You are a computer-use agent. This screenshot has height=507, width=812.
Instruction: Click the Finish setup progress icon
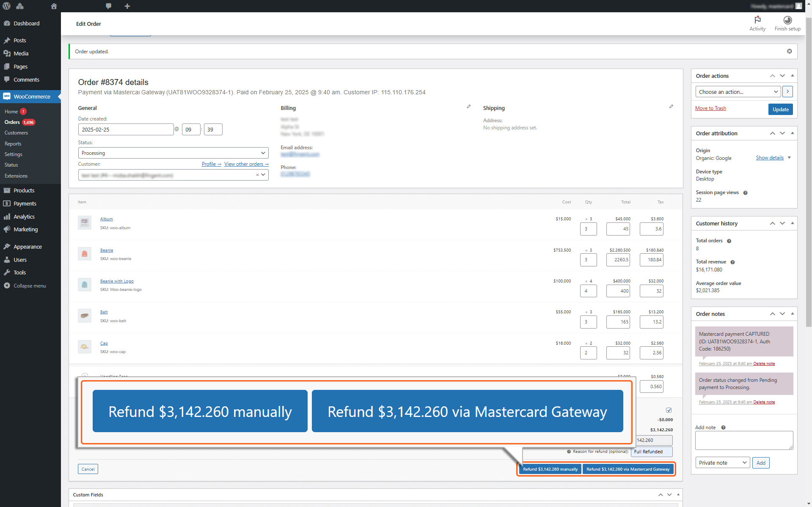787,20
